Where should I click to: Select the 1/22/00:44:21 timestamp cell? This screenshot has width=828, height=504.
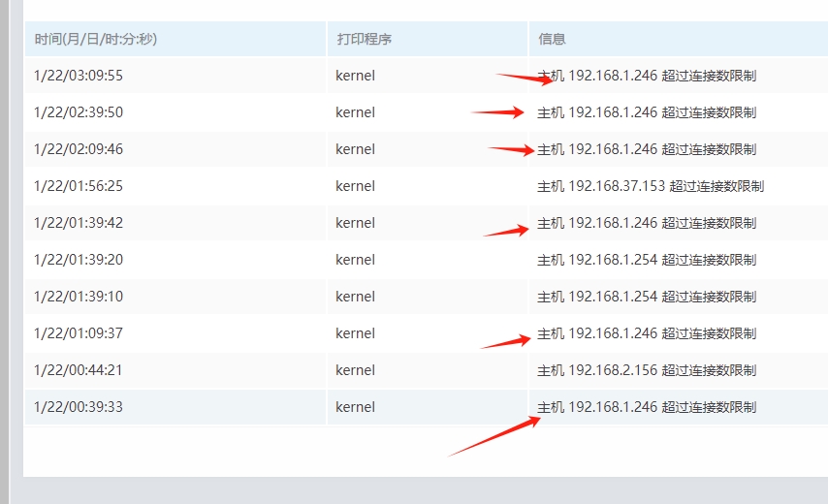[79, 370]
